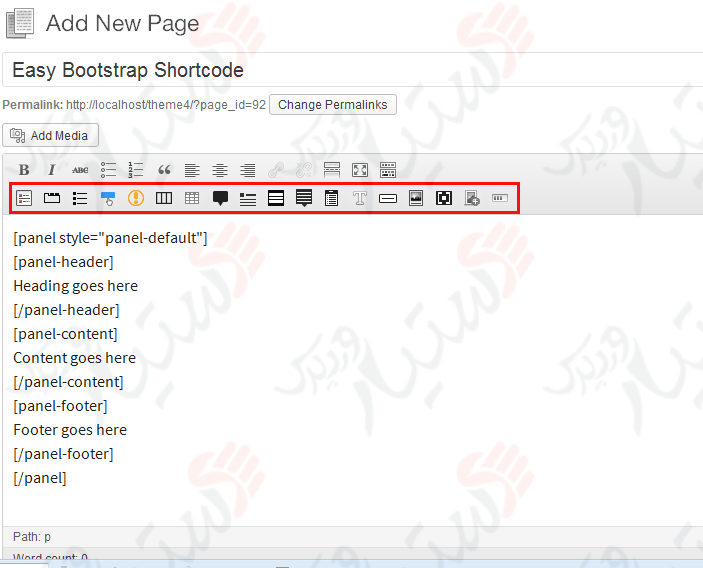The image size is (703, 568).
Task: Align text left
Action: pos(192,170)
